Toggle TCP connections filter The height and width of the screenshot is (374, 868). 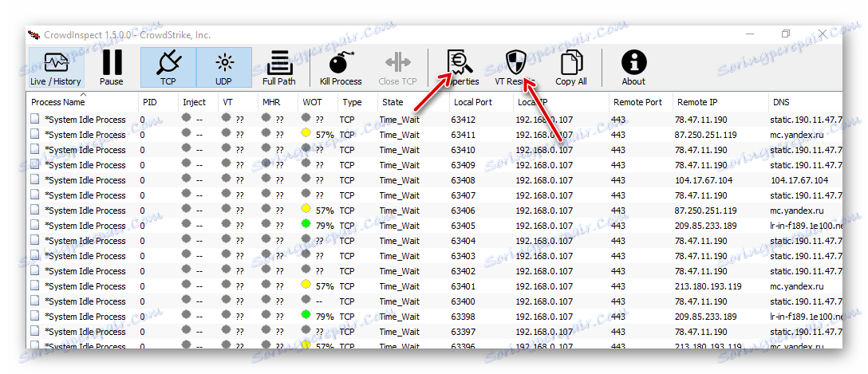168,68
